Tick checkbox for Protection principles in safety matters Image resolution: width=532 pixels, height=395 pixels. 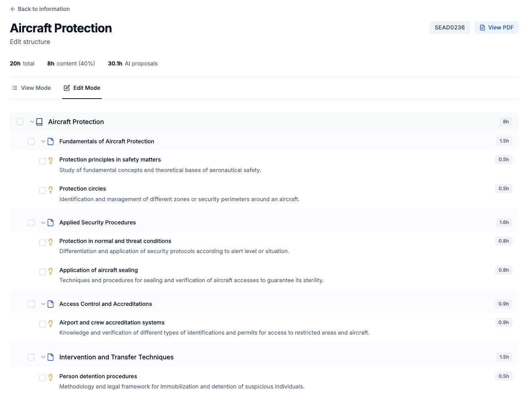(x=43, y=161)
